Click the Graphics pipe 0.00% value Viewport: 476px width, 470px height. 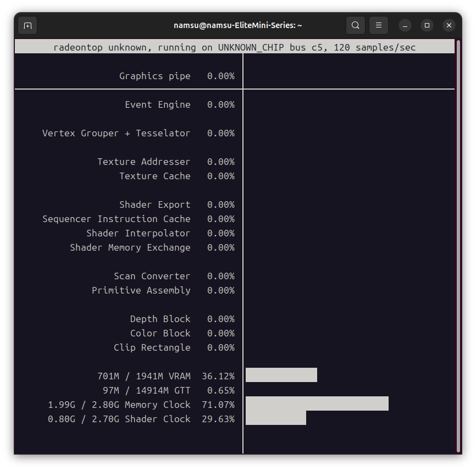(x=221, y=76)
